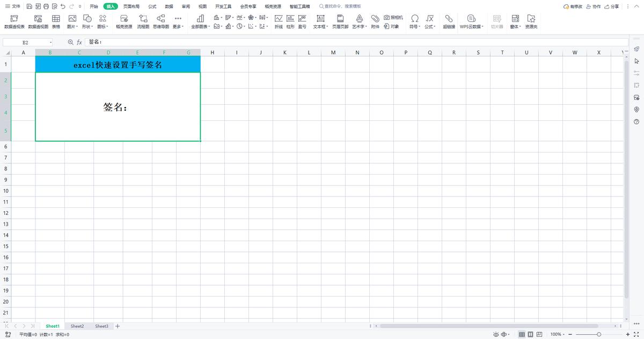Insert header and footer (页眉页脚)

point(340,21)
